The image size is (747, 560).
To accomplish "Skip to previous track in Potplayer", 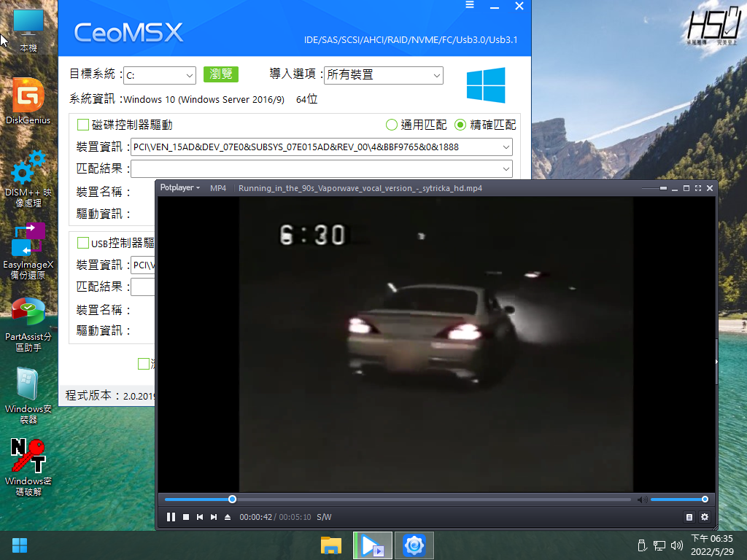I will (200, 517).
